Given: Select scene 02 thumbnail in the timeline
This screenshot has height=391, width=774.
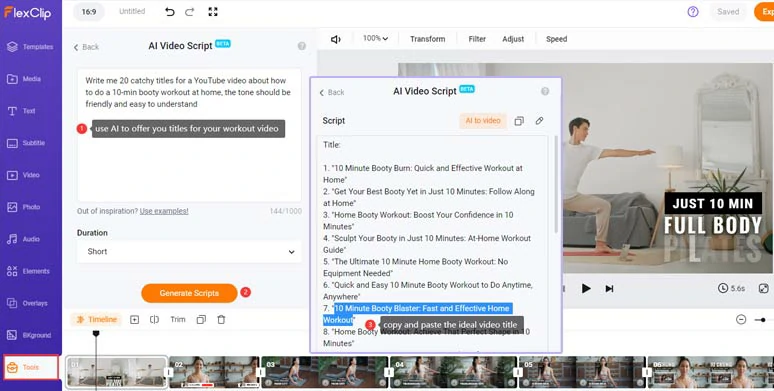Looking at the screenshot, I should click(x=214, y=372).
